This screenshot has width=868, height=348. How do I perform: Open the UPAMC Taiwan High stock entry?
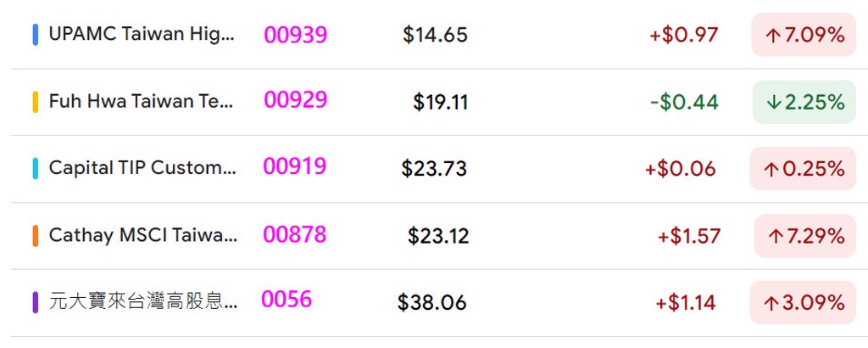click(x=142, y=35)
